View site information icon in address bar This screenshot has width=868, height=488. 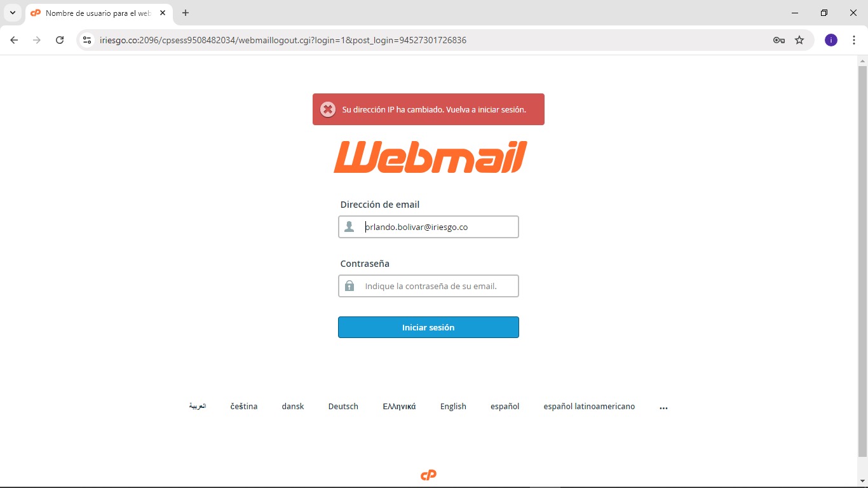(87, 40)
